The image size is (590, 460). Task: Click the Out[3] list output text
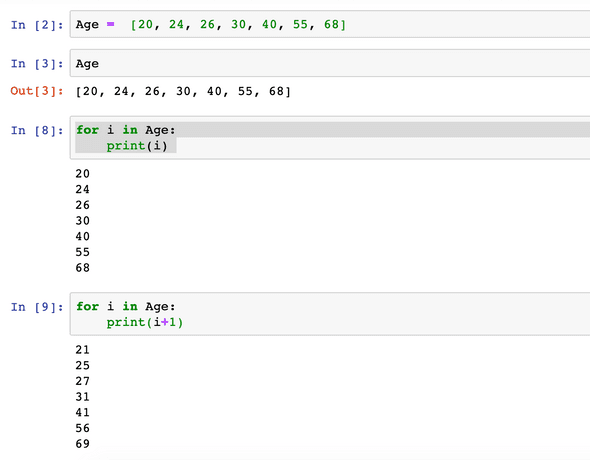(183, 91)
